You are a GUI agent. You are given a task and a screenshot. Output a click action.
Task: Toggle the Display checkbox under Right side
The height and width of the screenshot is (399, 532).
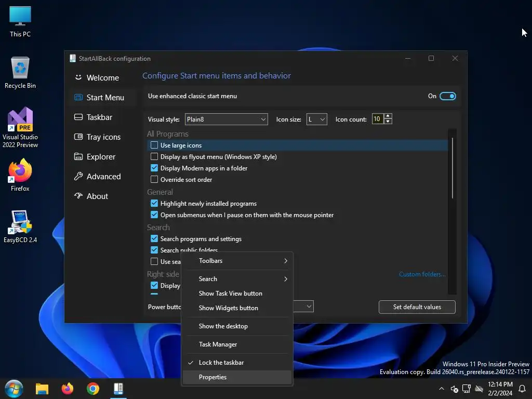(x=154, y=285)
